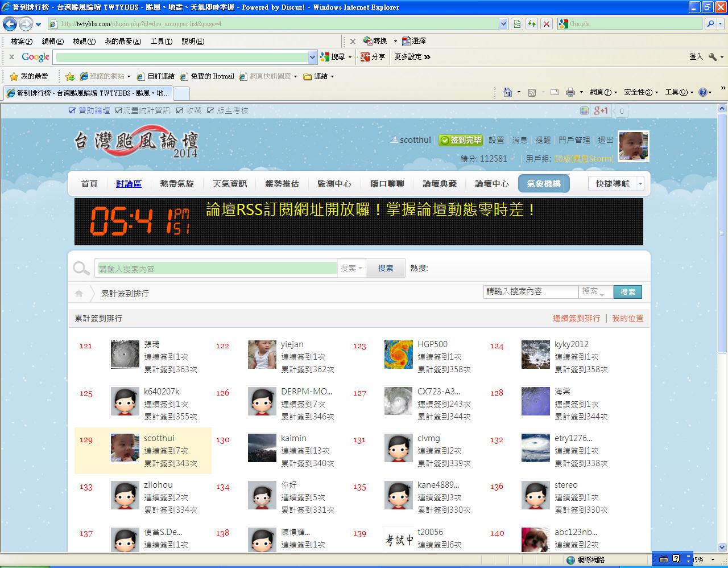Stop loading with the red X icon
Viewport: 728px width, 568px height.
coord(547,24)
